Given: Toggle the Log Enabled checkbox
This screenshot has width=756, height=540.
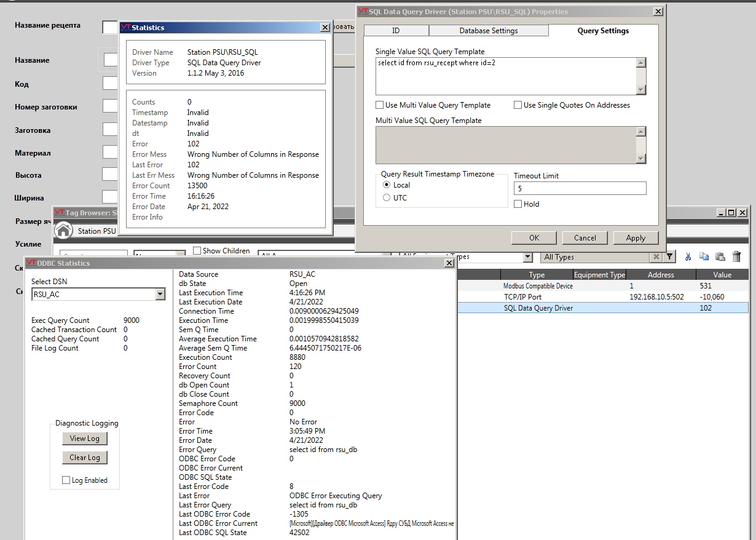Looking at the screenshot, I should [x=66, y=480].
